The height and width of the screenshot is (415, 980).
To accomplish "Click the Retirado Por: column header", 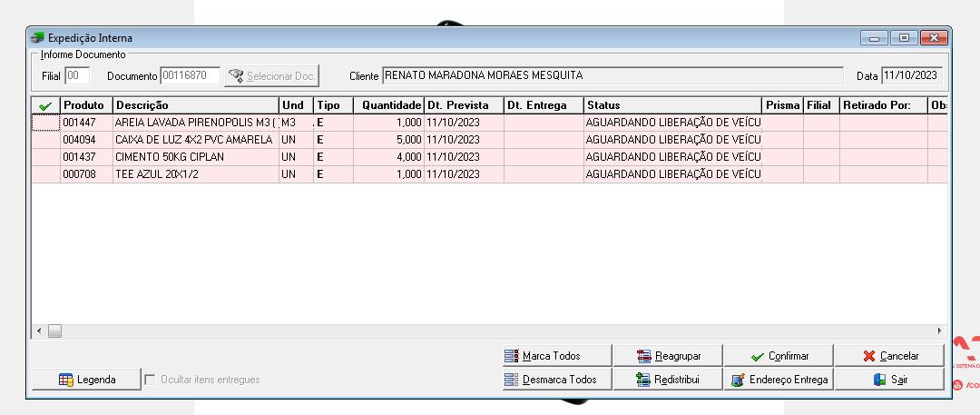I will click(884, 105).
